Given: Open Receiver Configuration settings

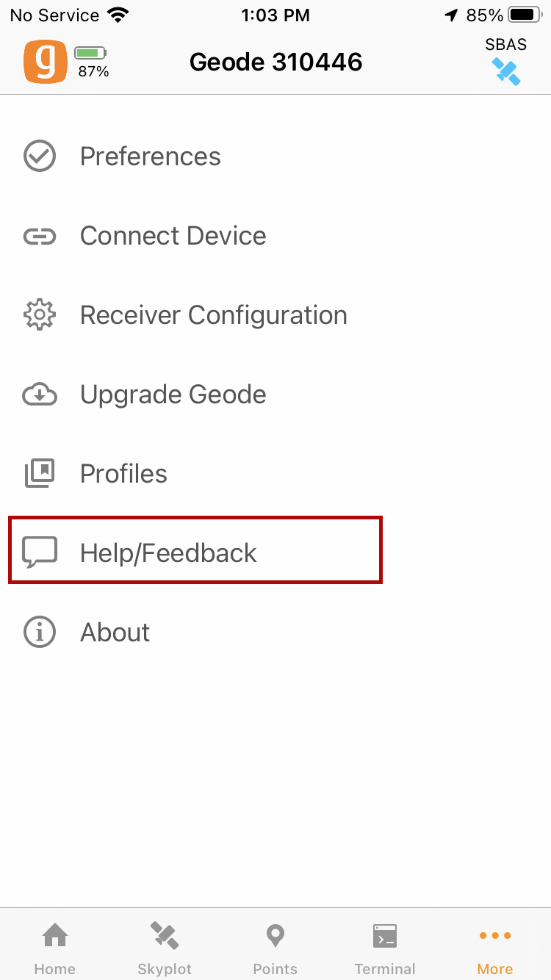Looking at the screenshot, I should tap(213, 315).
